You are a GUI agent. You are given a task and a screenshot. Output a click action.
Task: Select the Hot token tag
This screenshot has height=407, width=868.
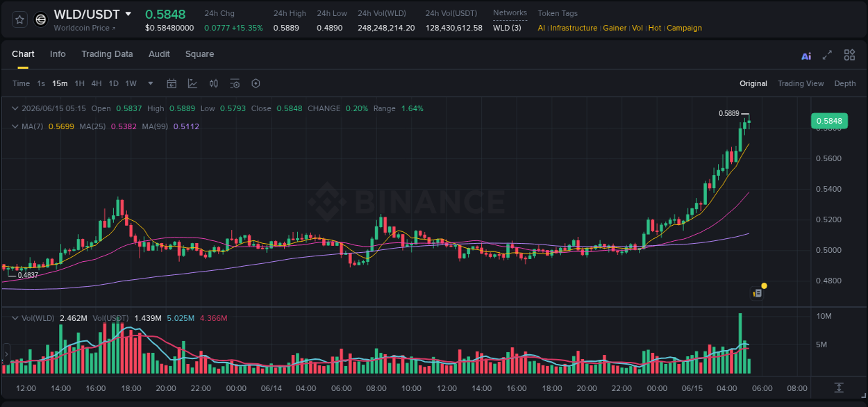(x=655, y=28)
